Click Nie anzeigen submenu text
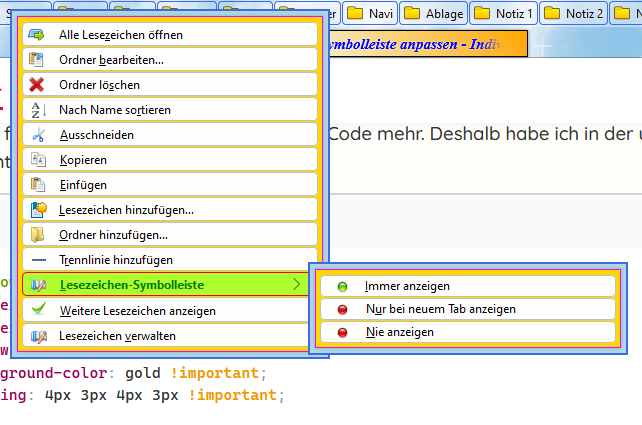642x425 pixels. click(400, 332)
